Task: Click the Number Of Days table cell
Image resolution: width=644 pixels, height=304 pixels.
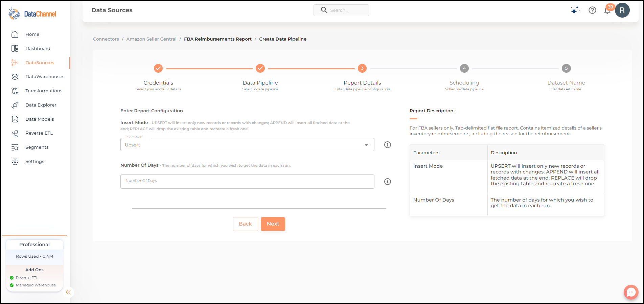Action: pos(448,205)
